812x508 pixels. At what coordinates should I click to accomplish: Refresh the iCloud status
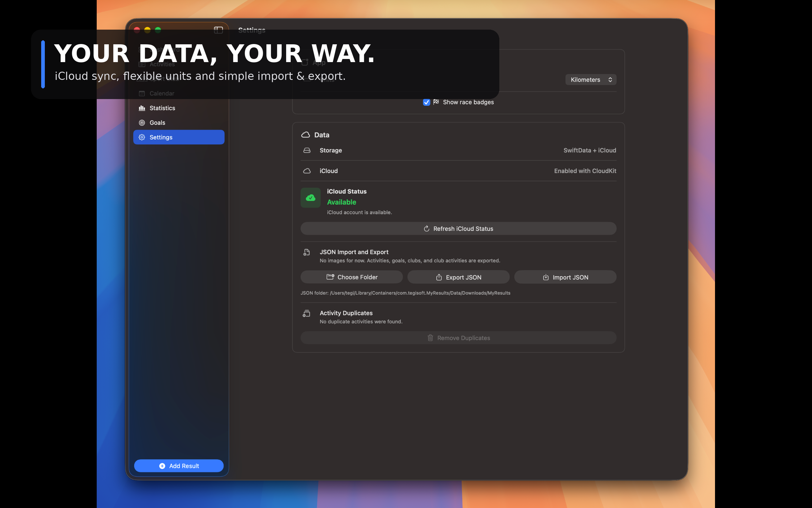tap(458, 229)
